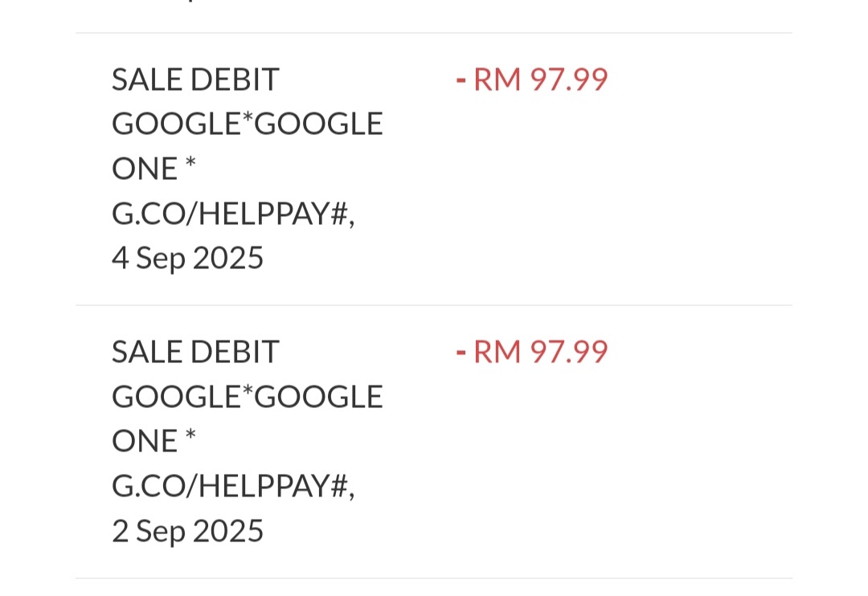Click divider line above the 4 Sep transaction

pos(433,33)
